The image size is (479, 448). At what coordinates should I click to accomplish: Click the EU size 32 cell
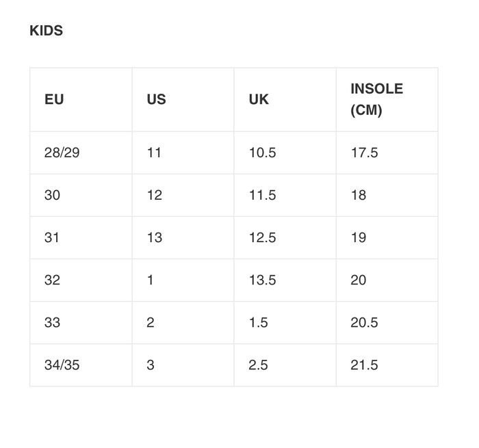[81, 280]
